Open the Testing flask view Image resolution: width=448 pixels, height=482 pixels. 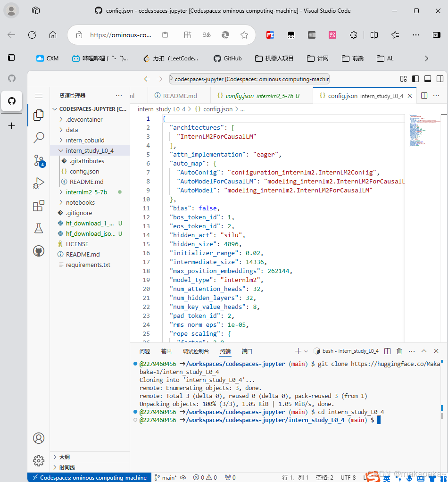click(x=39, y=228)
